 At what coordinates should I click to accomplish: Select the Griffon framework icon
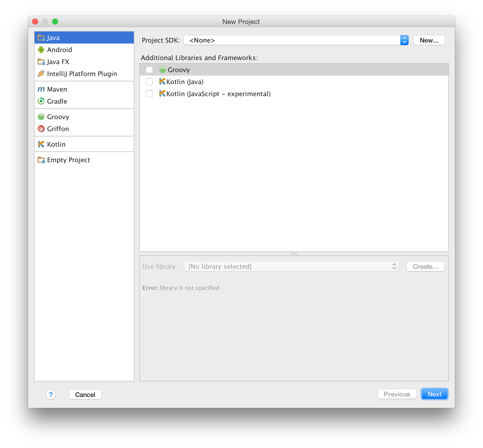point(41,129)
